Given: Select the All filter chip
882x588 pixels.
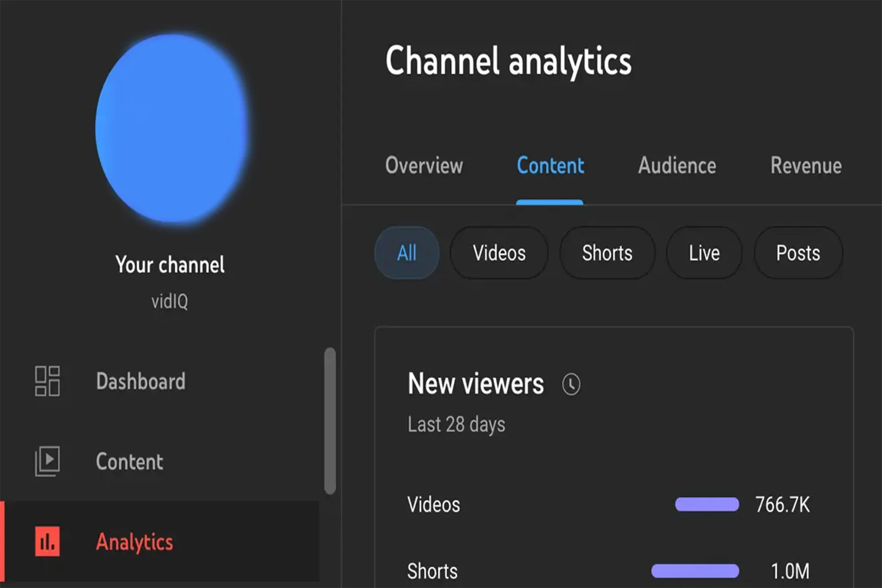Looking at the screenshot, I should [407, 253].
